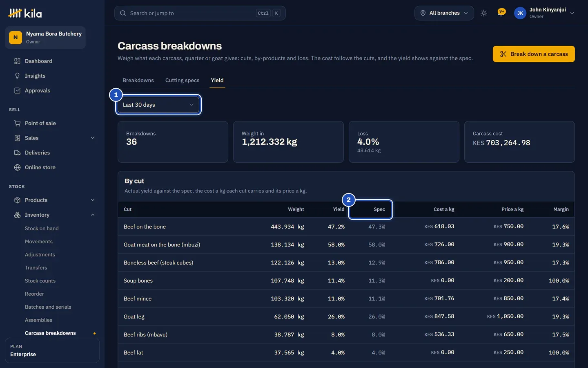Select the Yield tab
Viewport: 588px width, 368px height.
pyautogui.click(x=217, y=80)
